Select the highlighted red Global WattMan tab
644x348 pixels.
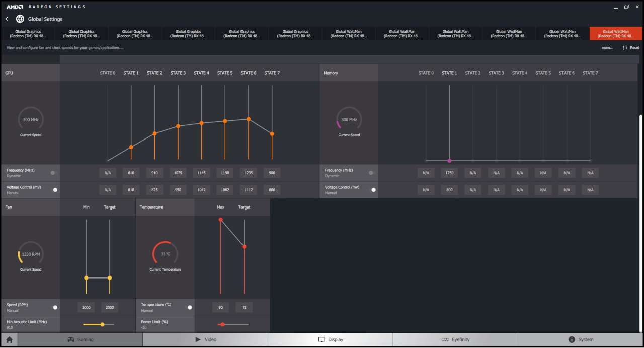click(x=616, y=34)
